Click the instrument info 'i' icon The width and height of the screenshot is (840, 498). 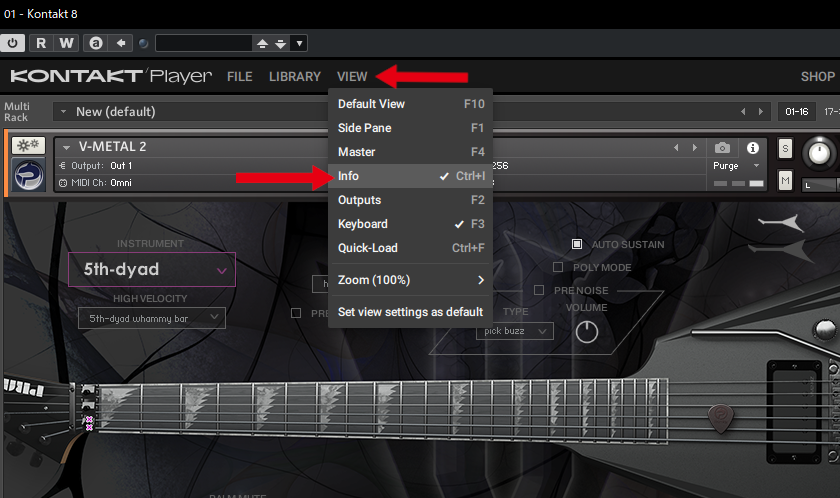point(753,147)
